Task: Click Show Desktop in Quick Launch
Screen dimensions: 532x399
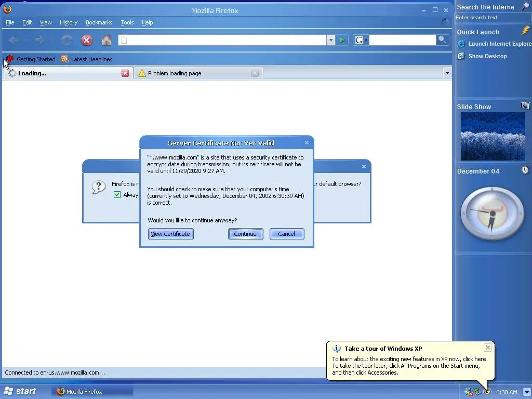Action: [x=482, y=56]
